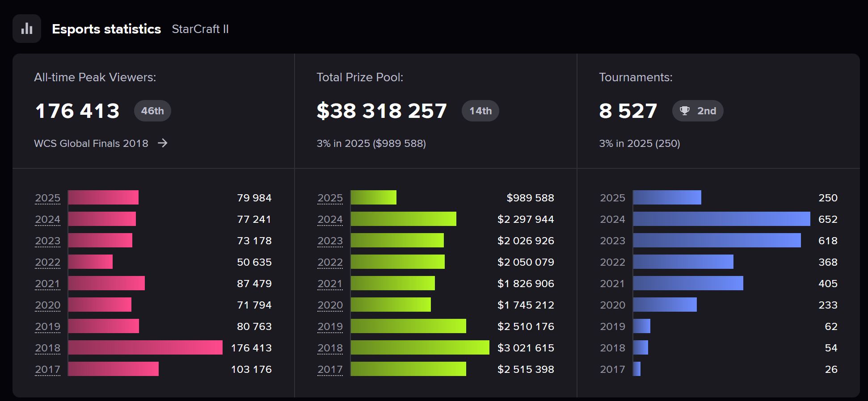Click the green 2025 prize pool bar
The width and height of the screenshot is (868, 401).
click(373, 197)
